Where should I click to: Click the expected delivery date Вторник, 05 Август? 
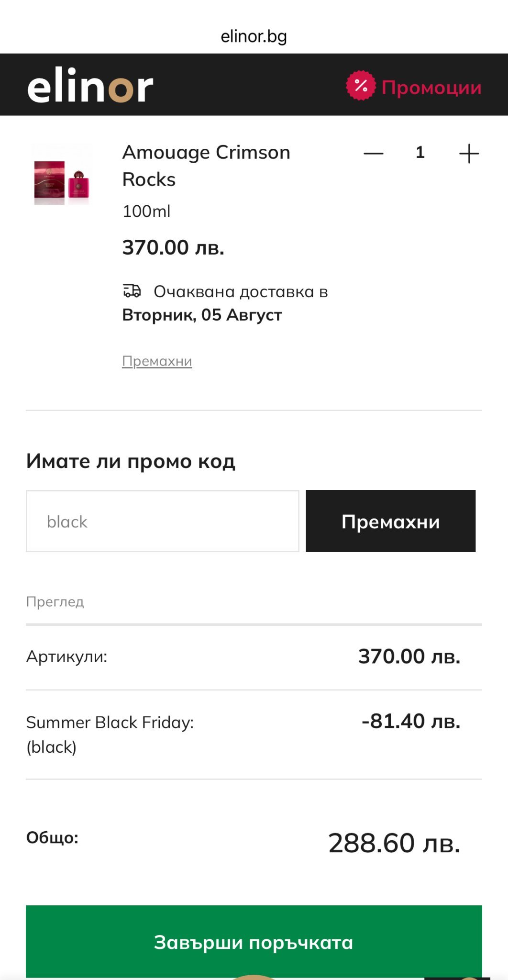point(202,315)
